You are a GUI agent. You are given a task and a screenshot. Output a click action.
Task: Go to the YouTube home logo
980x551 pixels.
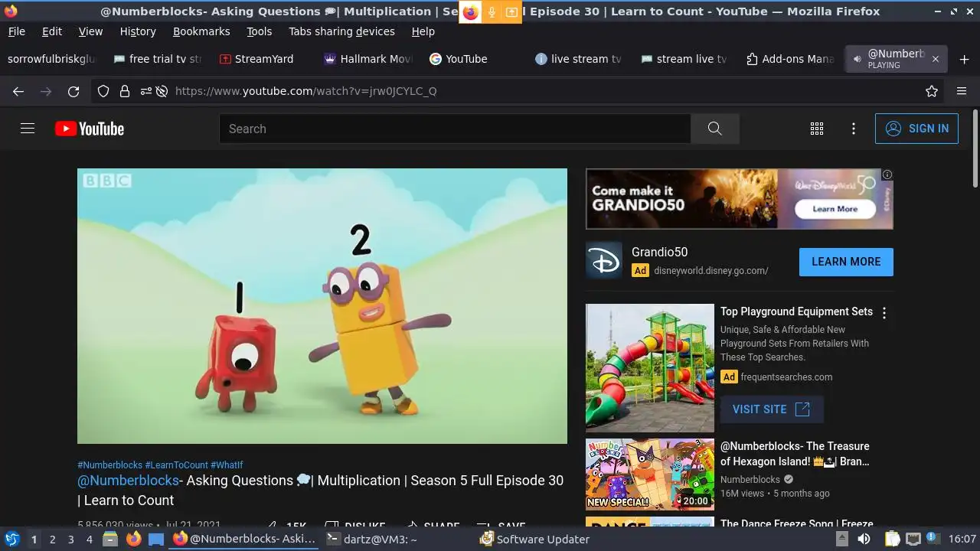[90, 129]
